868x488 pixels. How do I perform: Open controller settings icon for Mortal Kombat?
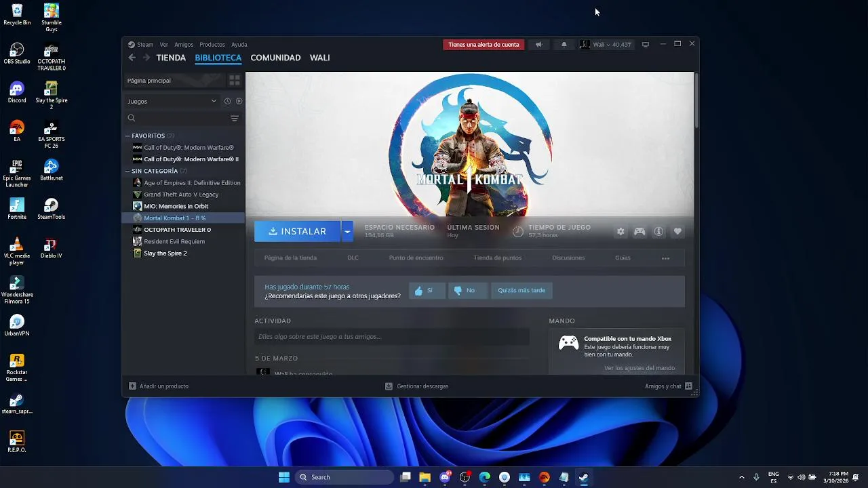[x=639, y=231]
